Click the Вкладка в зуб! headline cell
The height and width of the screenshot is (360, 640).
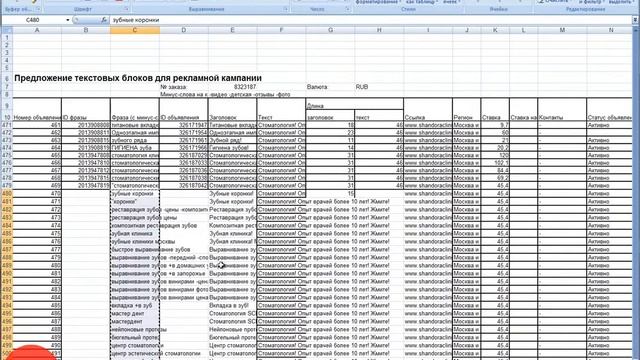233,305
